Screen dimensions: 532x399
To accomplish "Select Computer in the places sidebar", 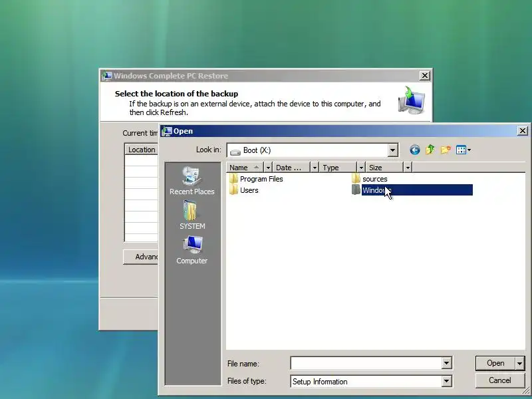I will (x=192, y=250).
